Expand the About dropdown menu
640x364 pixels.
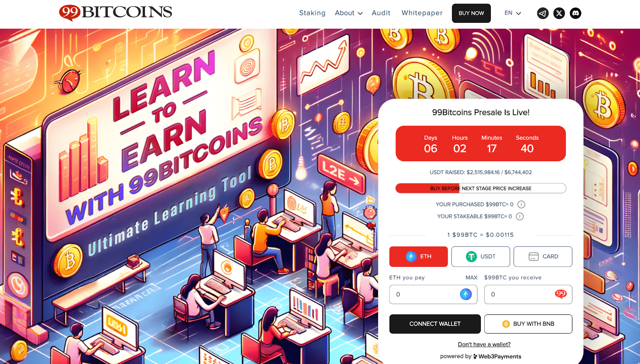coord(349,13)
